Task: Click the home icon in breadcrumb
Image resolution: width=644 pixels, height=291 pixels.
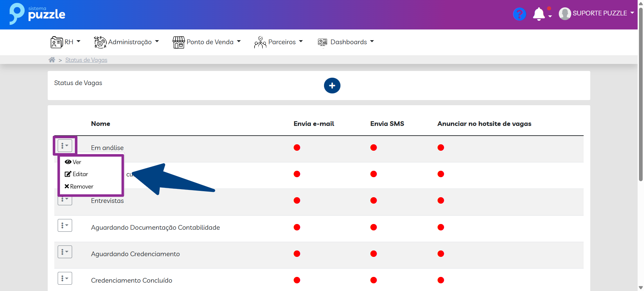Action: [x=52, y=60]
